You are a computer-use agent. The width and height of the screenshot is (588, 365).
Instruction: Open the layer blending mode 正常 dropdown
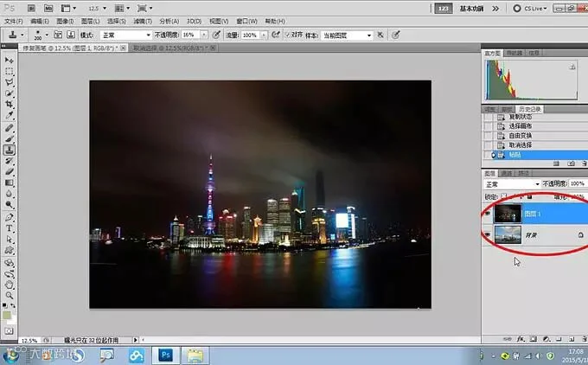pos(512,184)
